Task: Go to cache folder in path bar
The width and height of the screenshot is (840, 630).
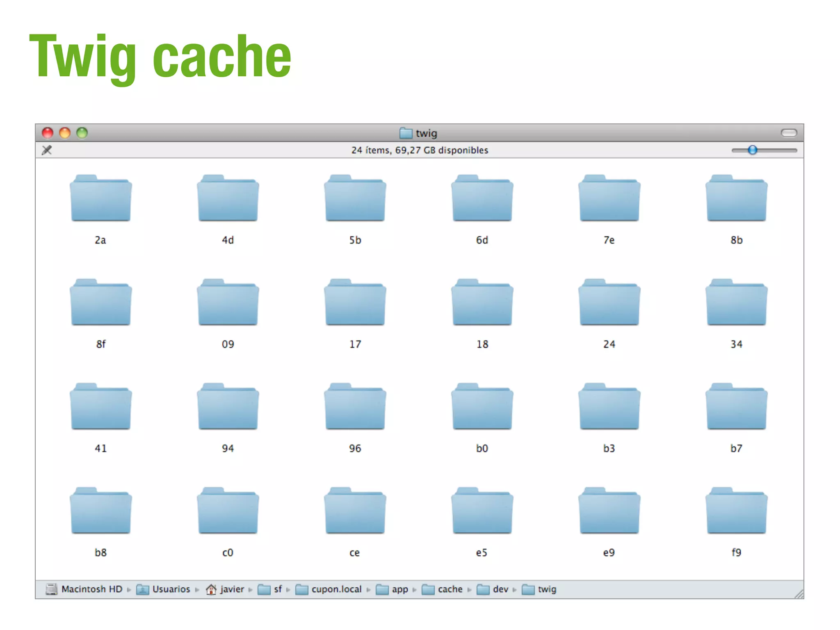Action: click(x=442, y=589)
